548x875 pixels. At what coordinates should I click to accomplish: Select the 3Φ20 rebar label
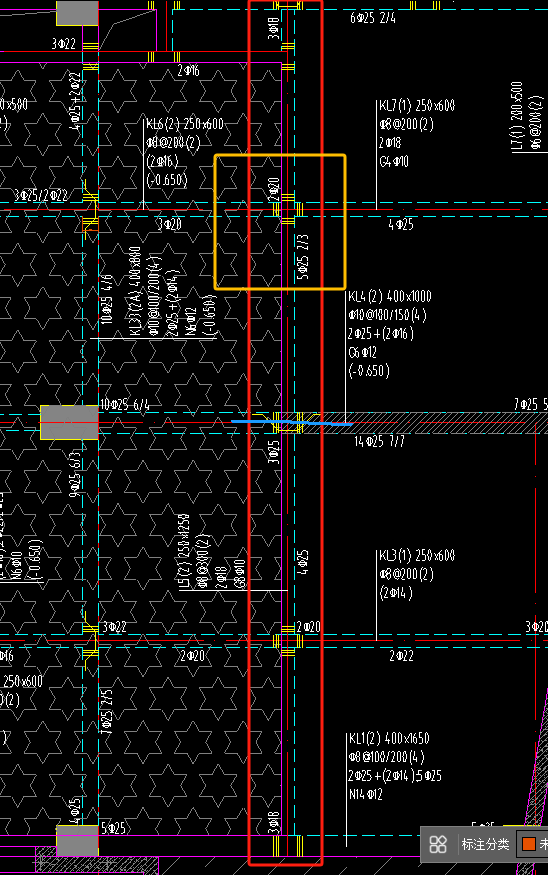[169, 224]
